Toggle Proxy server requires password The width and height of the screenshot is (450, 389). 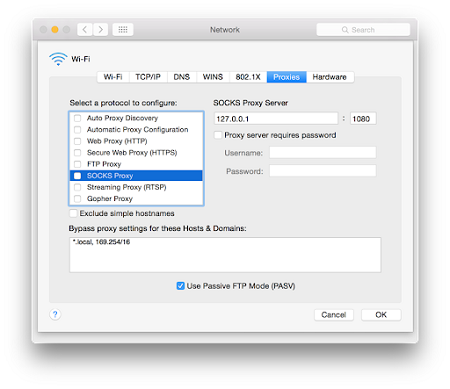coord(218,135)
